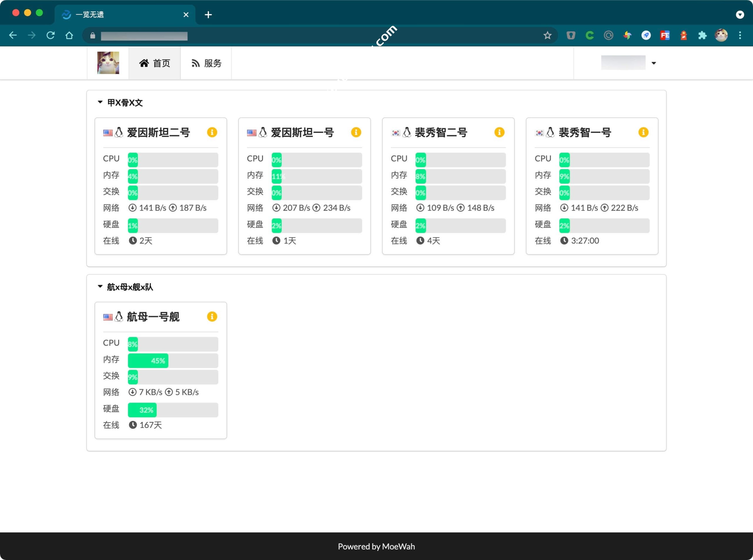Viewport: 753px width, 560px height.
Task: Open browser extensions puzzle icon
Action: [702, 35]
